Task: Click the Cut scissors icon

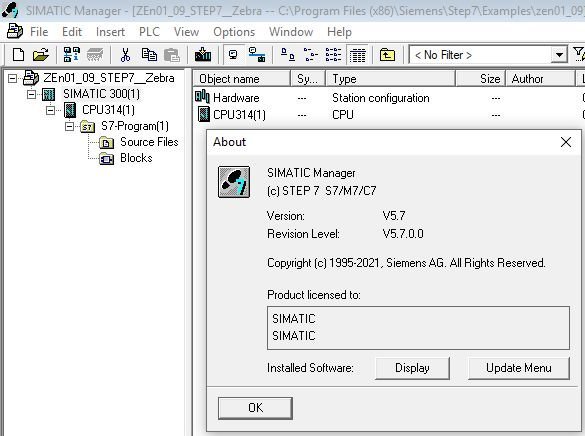Action: coord(125,55)
